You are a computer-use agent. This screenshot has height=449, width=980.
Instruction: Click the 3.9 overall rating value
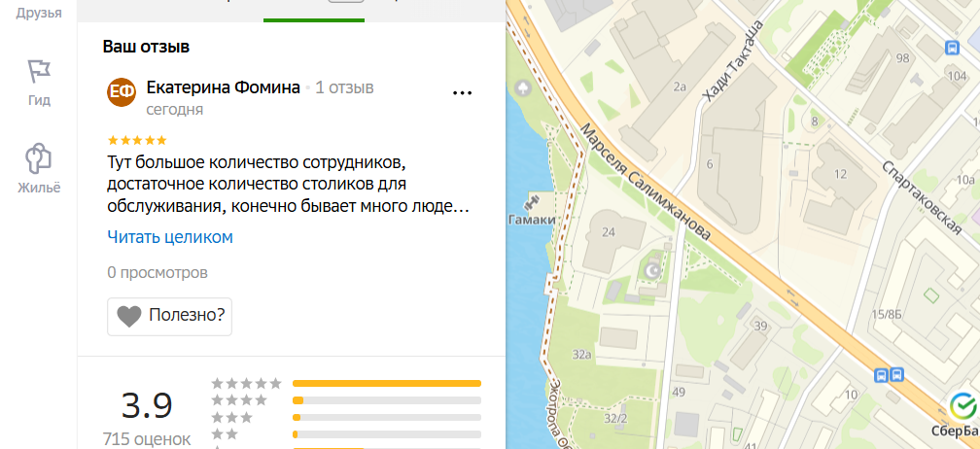[147, 405]
